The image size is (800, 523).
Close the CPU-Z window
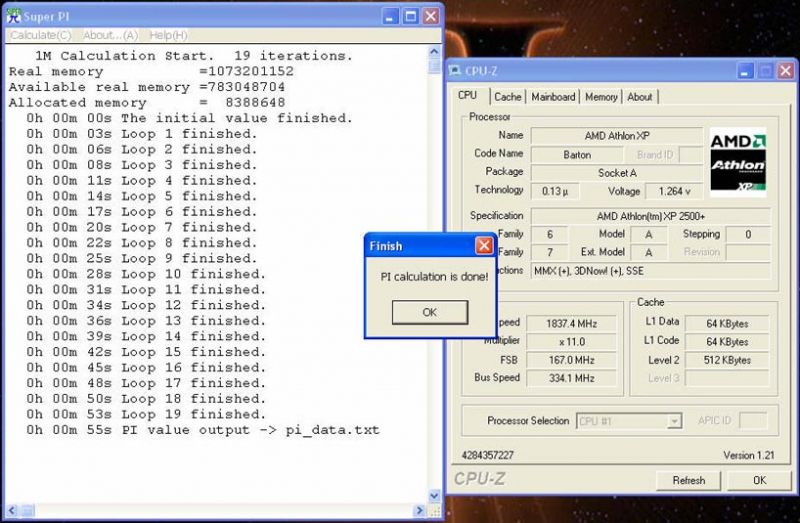pos(785,71)
